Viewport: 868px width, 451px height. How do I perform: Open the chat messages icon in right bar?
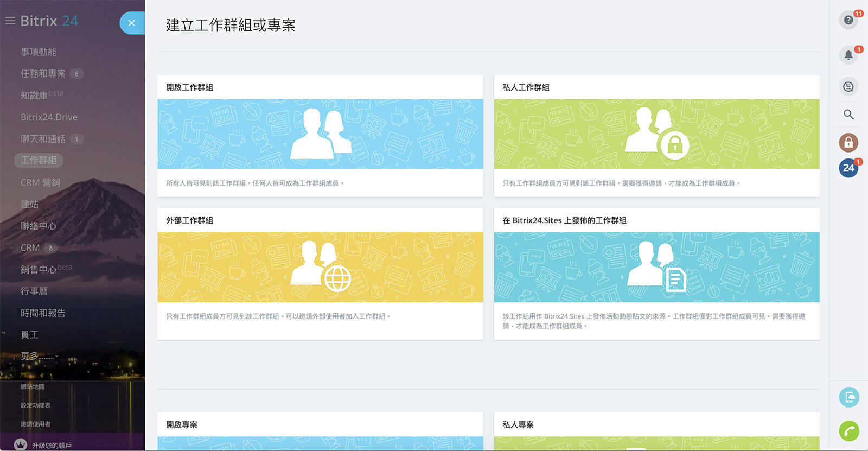(x=848, y=87)
